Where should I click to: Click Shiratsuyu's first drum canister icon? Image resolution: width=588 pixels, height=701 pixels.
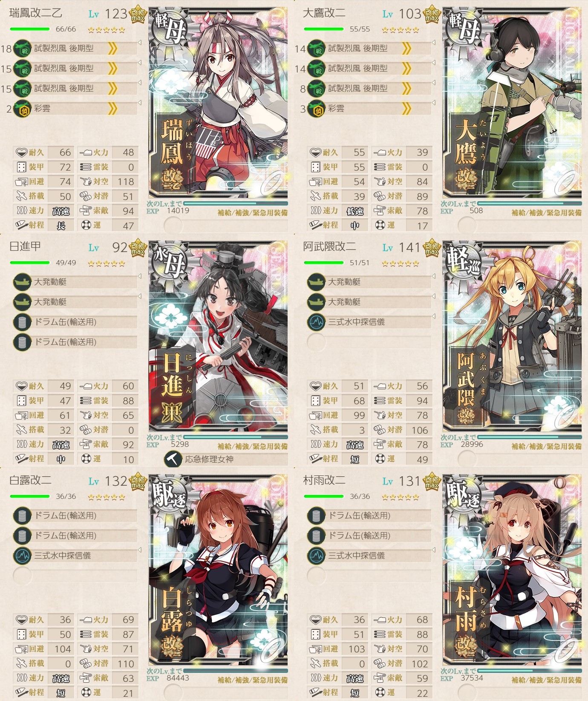click(22, 516)
